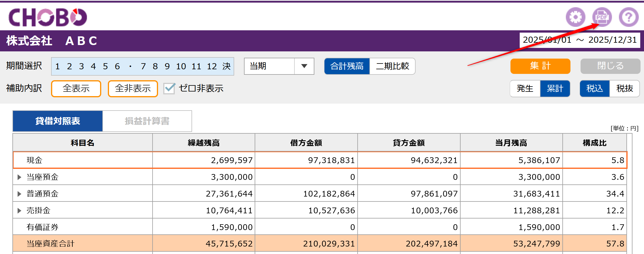Screen dimensions: 644x254
Task: Select 税抜 tax display option
Action: click(x=624, y=88)
